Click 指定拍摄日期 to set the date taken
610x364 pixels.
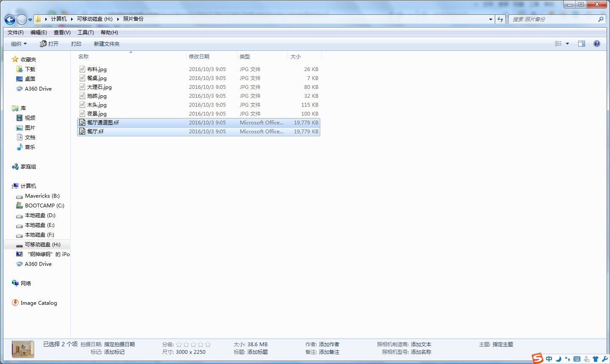(119, 345)
